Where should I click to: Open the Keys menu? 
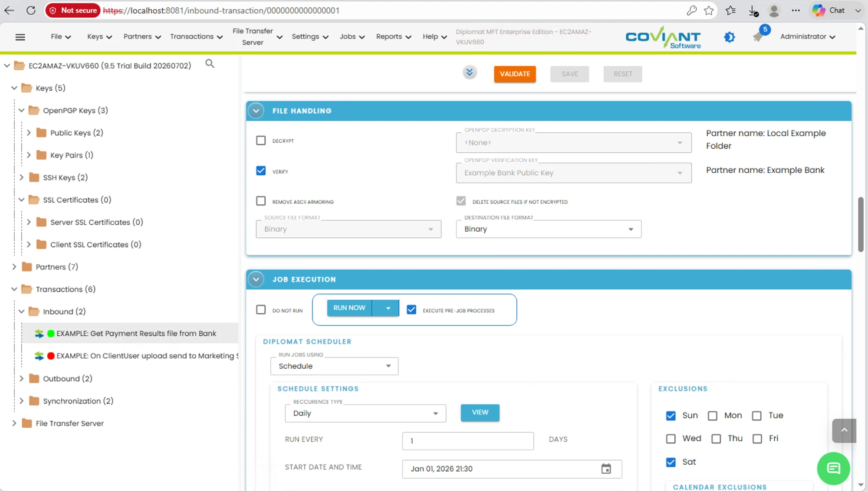click(99, 37)
